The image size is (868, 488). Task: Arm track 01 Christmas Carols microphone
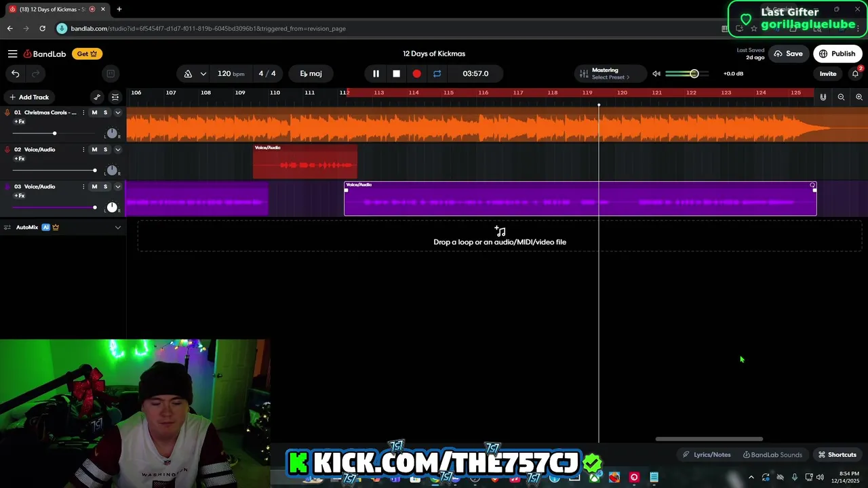[7, 113]
